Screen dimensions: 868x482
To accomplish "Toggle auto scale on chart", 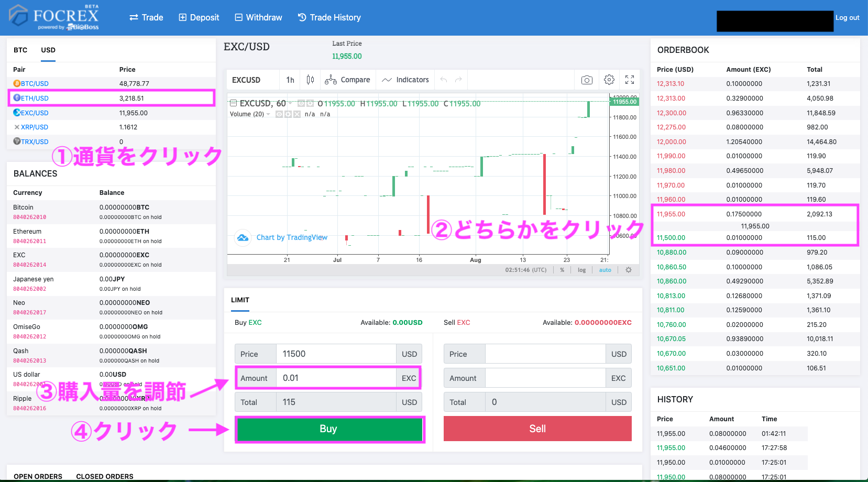I will pos(605,270).
